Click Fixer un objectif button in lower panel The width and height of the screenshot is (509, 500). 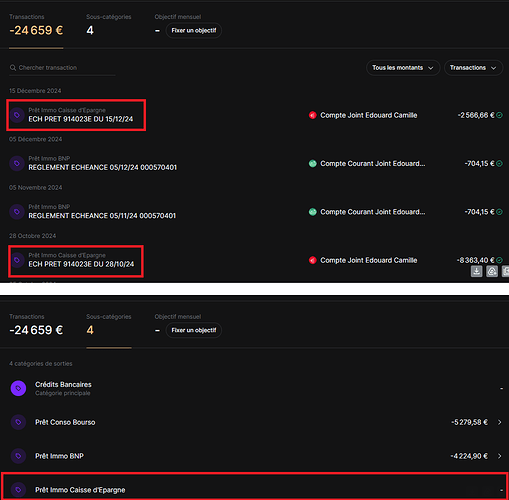pos(194,330)
